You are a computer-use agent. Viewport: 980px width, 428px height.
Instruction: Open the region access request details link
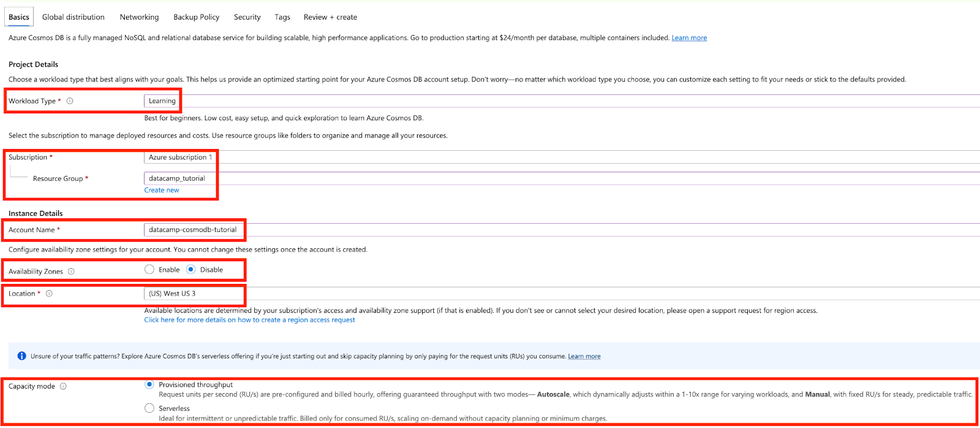tap(249, 320)
